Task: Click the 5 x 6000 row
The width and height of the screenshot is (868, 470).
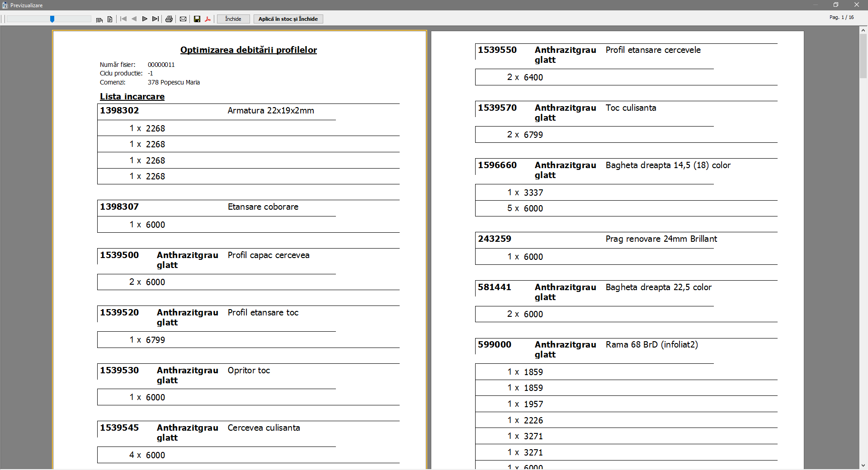Action: tap(626, 208)
